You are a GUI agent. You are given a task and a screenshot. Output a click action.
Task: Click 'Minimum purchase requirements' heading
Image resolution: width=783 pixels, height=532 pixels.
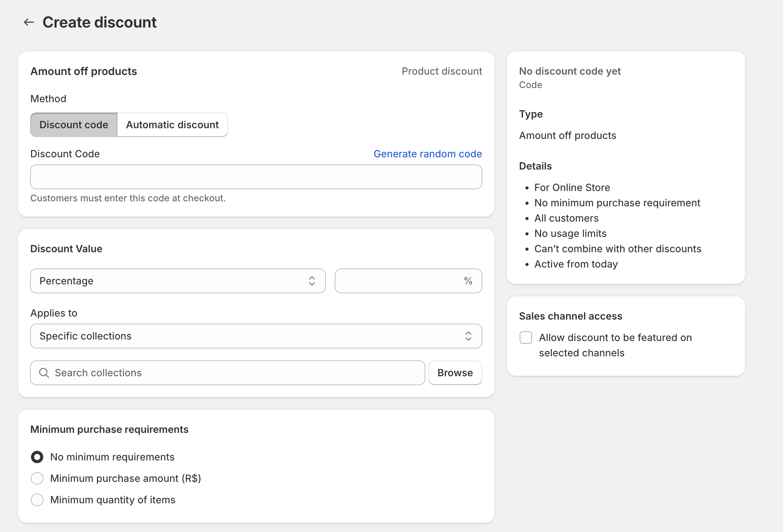[109, 429]
